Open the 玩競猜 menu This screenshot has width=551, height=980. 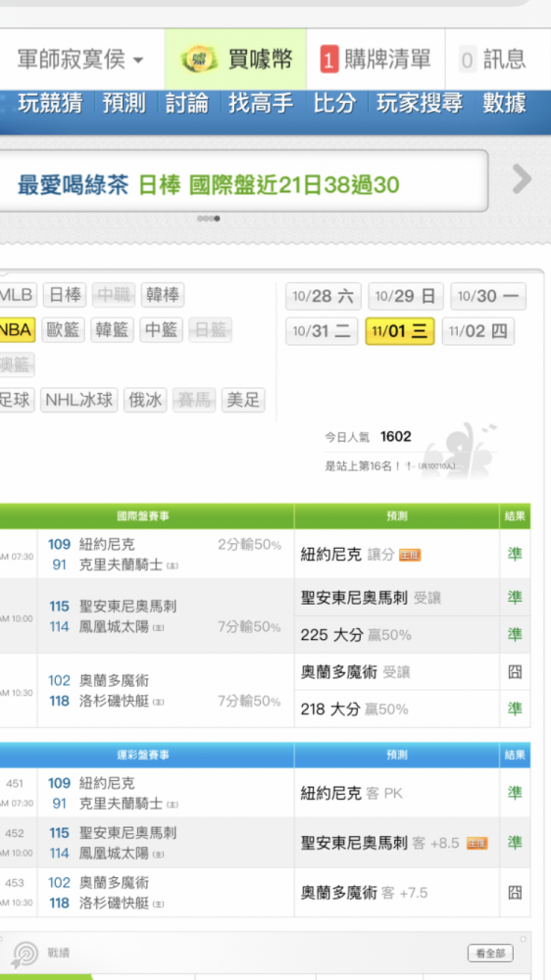tap(50, 103)
